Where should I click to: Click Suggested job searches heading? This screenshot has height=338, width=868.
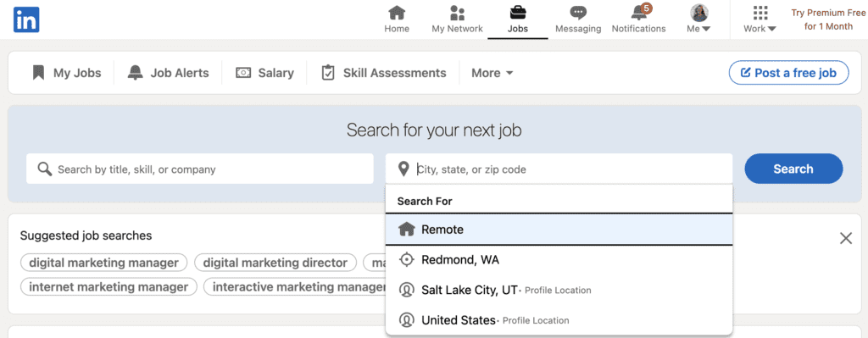click(x=86, y=235)
